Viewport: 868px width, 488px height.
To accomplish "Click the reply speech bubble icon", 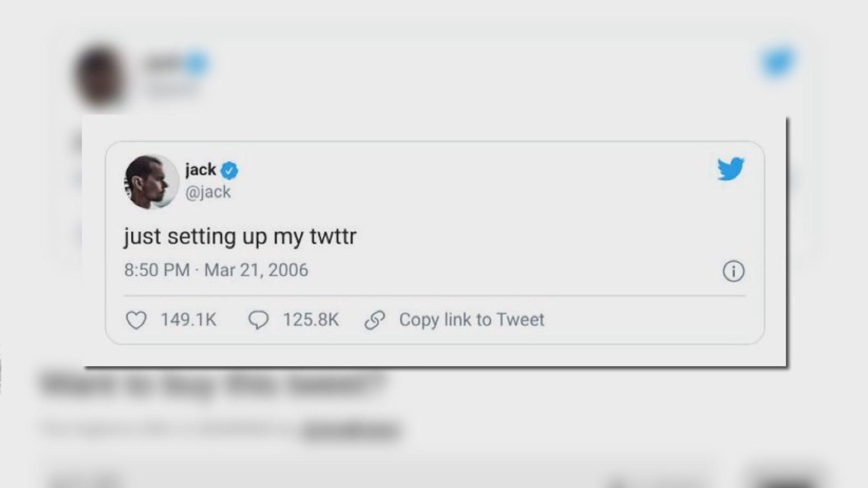I will 258,320.
